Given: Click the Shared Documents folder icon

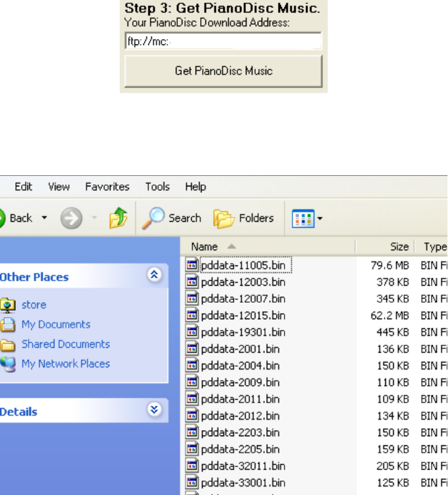Looking at the screenshot, I should 8,345.
